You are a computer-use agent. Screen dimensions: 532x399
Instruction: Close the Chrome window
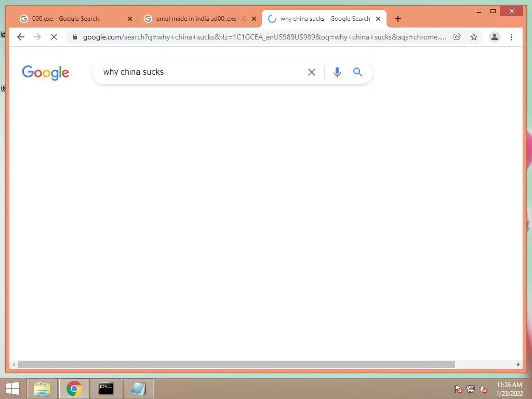512,11
